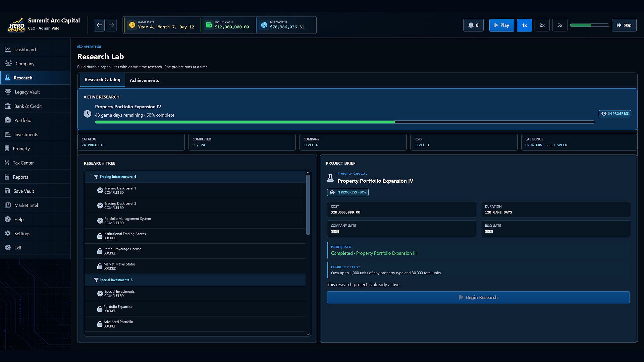Click the Bank & Credit building icon
The image size is (644, 362).
[x=8, y=106]
